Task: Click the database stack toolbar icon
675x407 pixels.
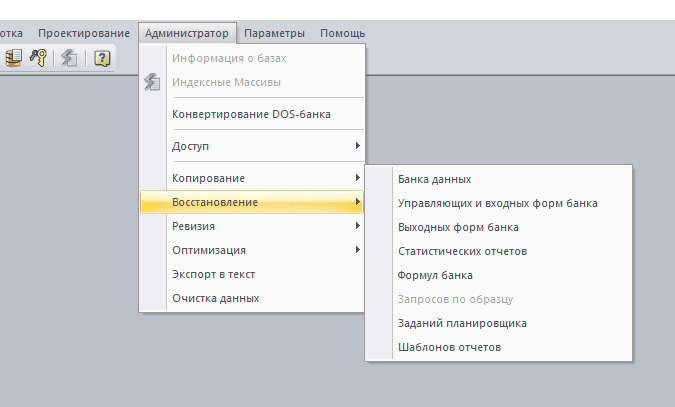Action: [x=14, y=59]
